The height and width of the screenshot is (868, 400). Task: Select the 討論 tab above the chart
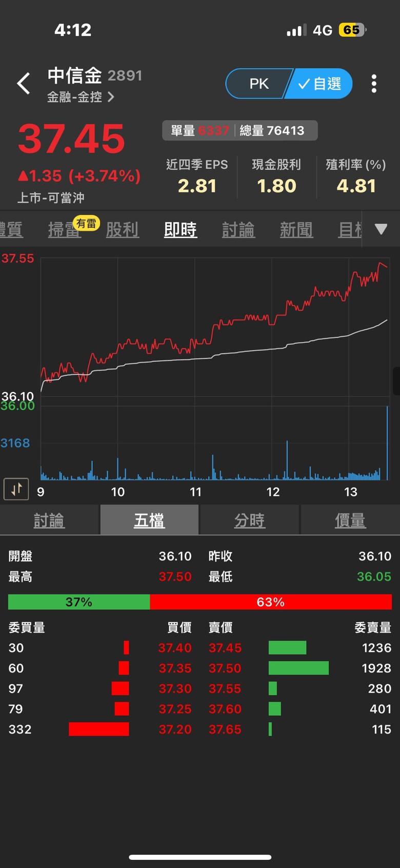click(238, 229)
